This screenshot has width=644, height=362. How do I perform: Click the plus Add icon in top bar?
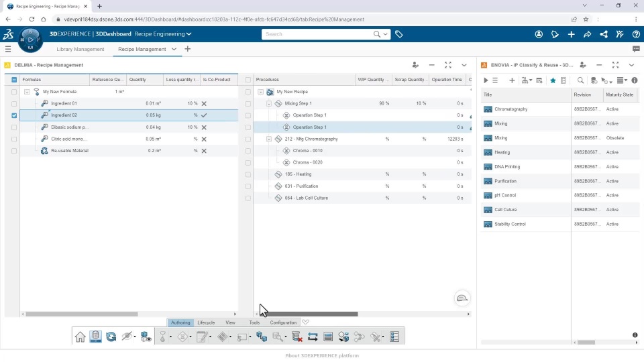click(x=571, y=34)
